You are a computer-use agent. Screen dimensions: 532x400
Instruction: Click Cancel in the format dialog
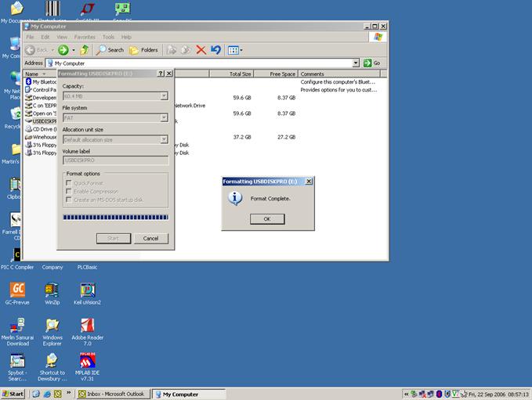(x=150, y=238)
